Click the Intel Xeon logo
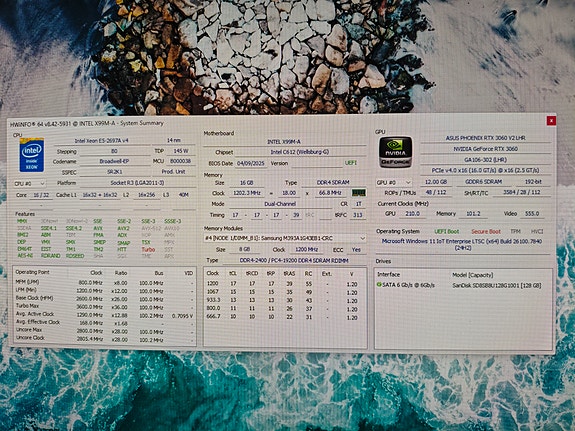 (32, 155)
